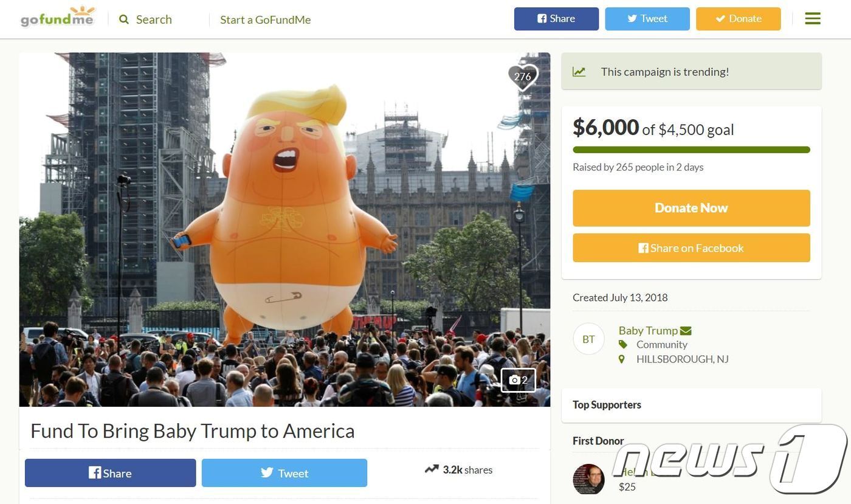Click the trending chart icon

(x=579, y=72)
